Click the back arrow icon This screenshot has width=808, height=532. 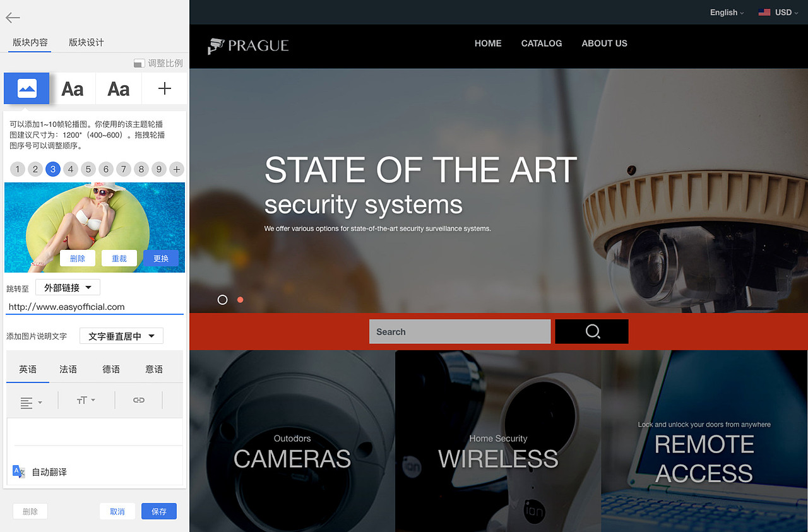[13, 18]
